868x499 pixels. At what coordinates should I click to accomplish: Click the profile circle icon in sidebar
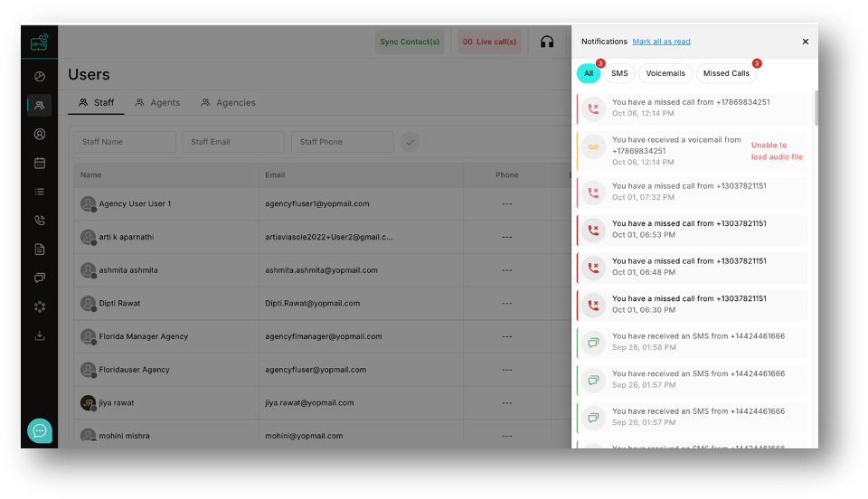point(40,134)
